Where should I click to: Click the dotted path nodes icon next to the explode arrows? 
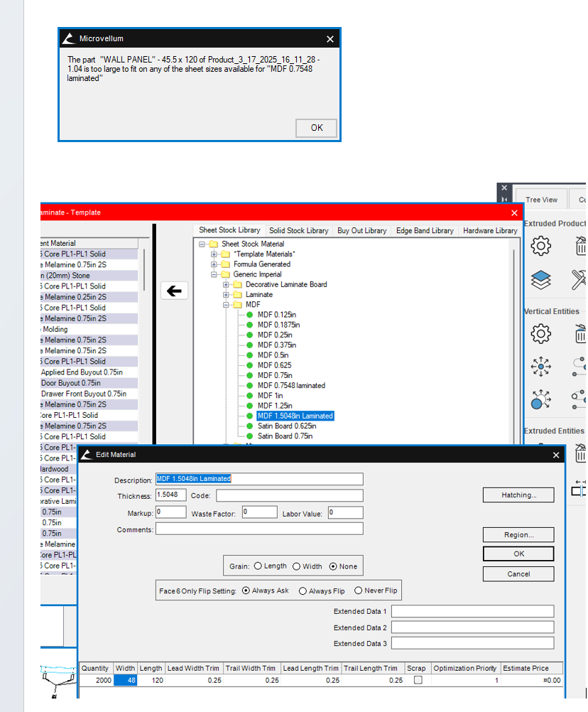579,366
